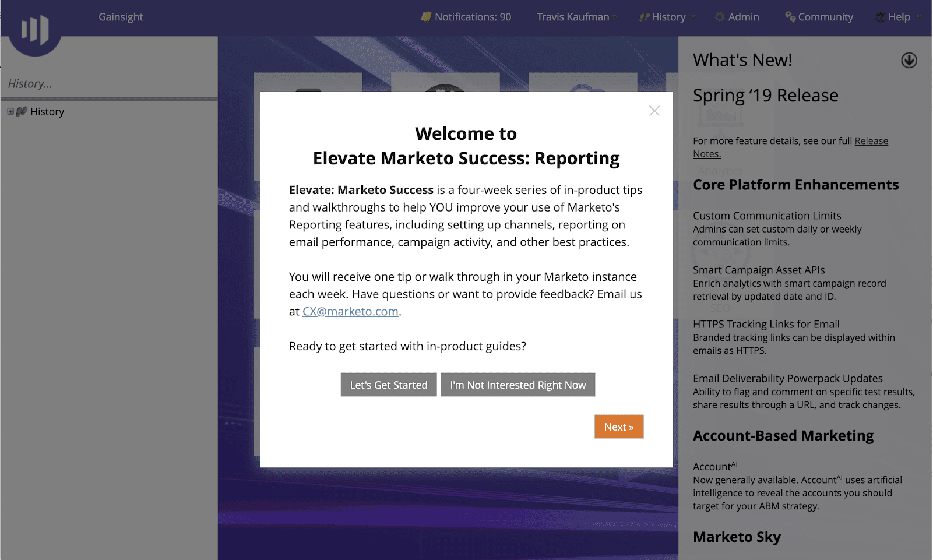Click the footprints icon beside History in the top bar

click(644, 17)
